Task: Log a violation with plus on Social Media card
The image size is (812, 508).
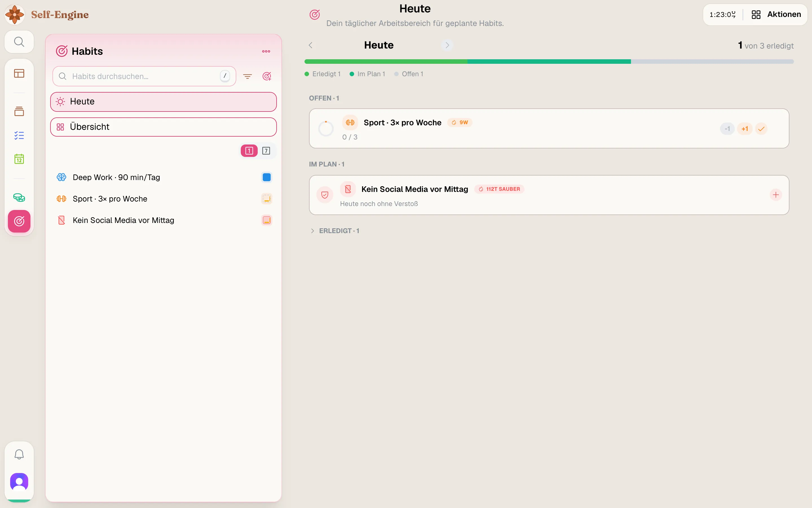Action: 776,195
